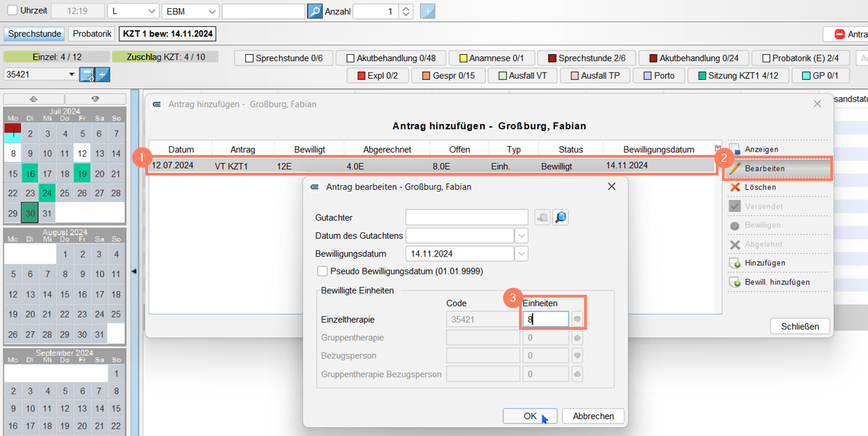
Task: Click the Gespr 0/15 button
Action: (x=449, y=75)
